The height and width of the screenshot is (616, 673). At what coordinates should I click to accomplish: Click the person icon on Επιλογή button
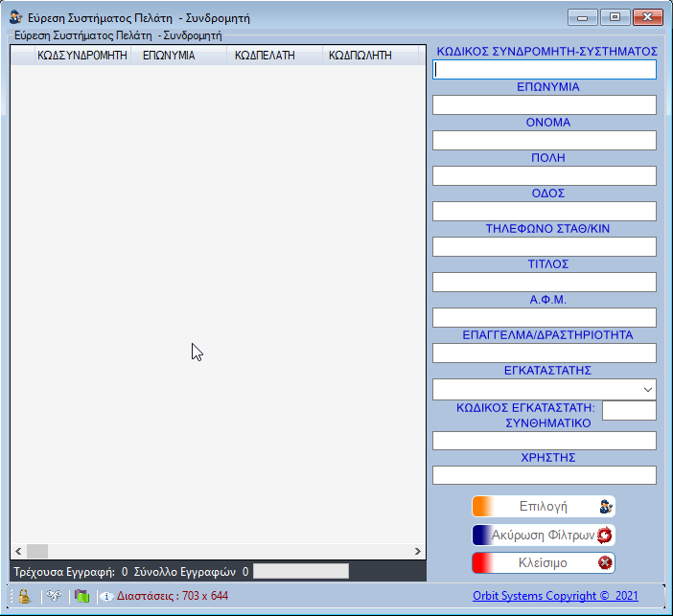tap(605, 507)
